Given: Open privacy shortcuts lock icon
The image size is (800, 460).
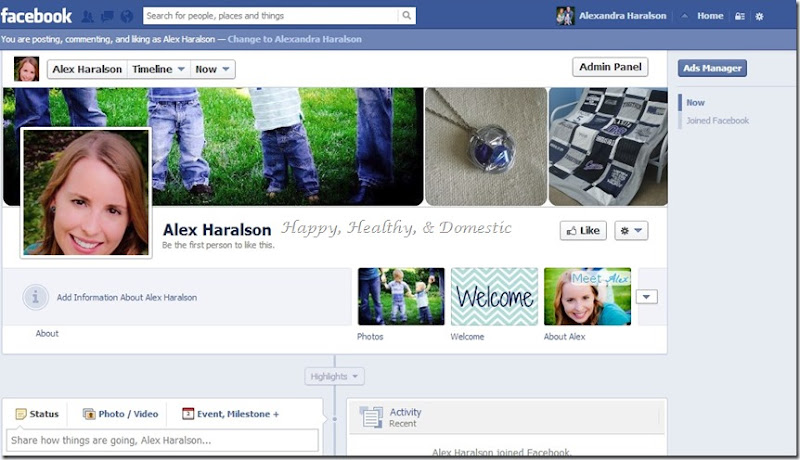Looking at the screenshot, I should [740, 16].
